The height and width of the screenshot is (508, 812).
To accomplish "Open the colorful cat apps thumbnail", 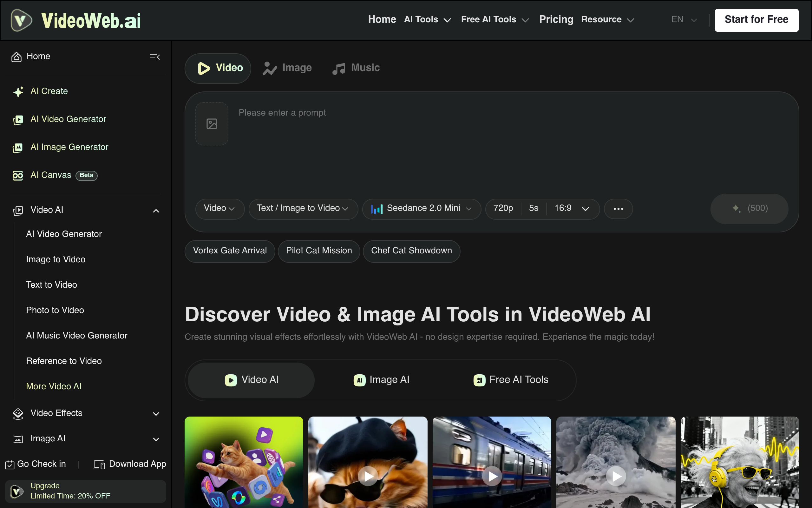I will [x=244, y=462].
